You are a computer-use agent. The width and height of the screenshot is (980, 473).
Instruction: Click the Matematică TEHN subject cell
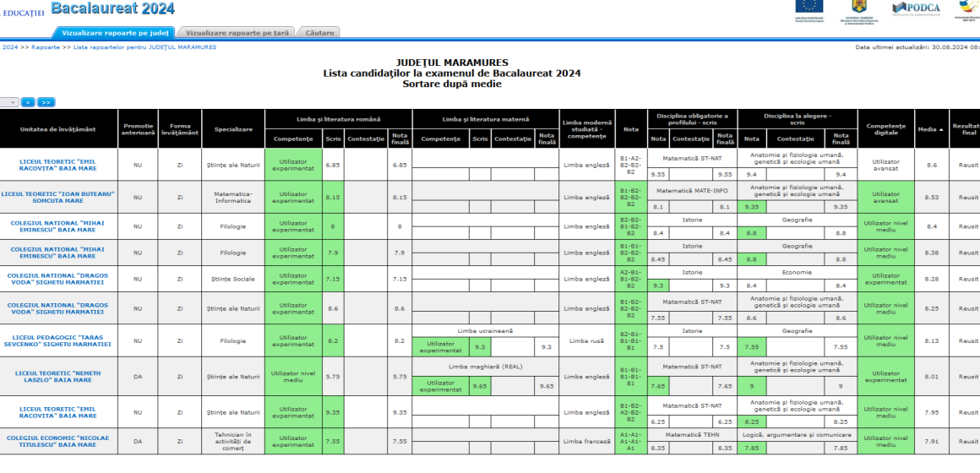692,434
